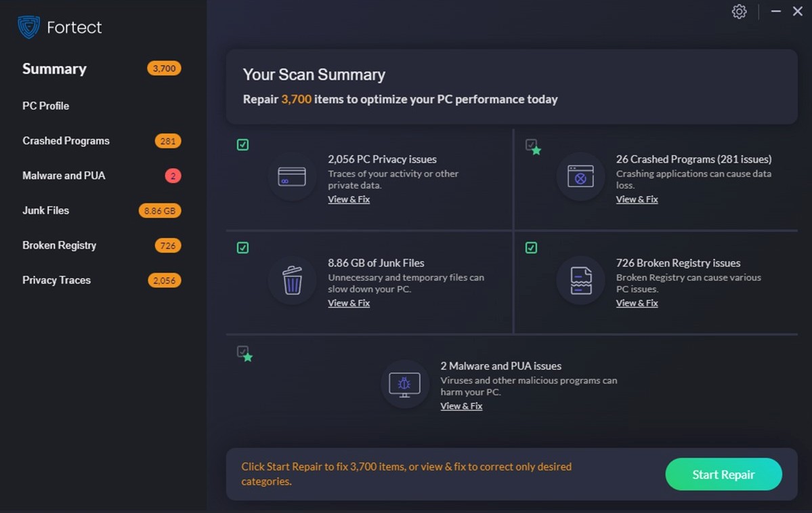Open View & Fix for Junk Files

coord(349,303)
